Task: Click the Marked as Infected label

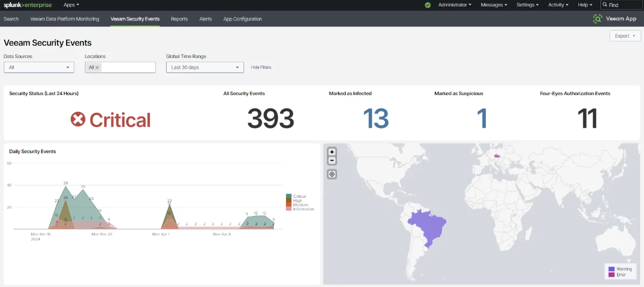Action: pos(350,94)
